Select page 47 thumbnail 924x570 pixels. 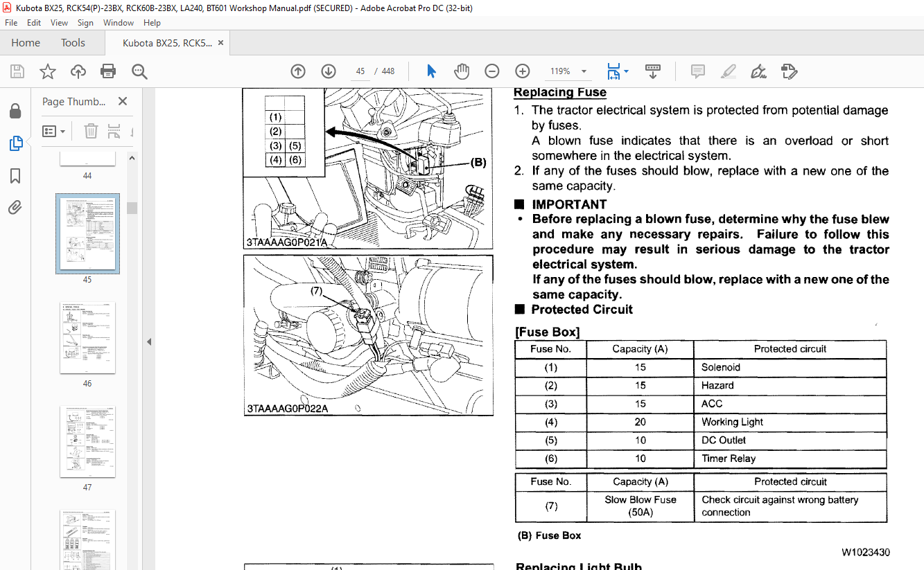click(87, 442)
